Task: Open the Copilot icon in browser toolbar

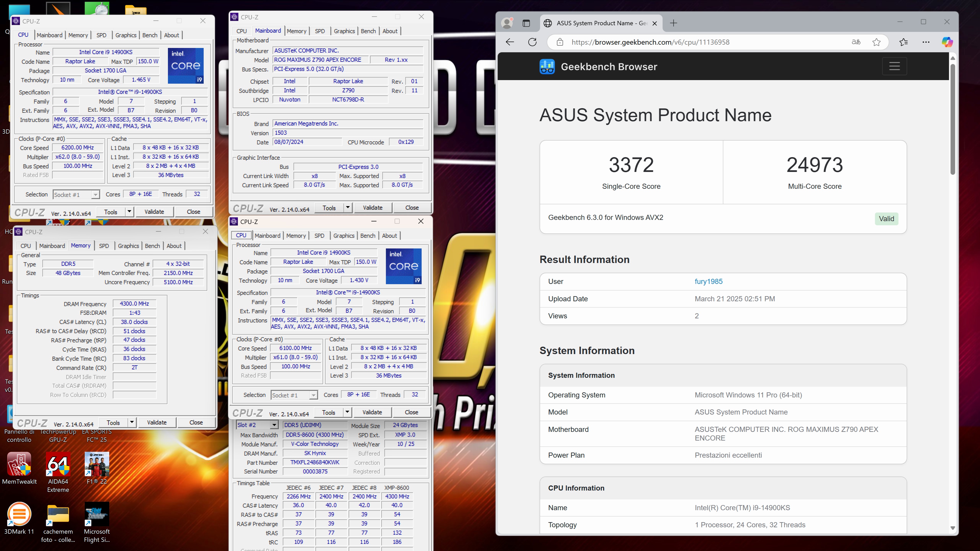Action: point(947,42)
